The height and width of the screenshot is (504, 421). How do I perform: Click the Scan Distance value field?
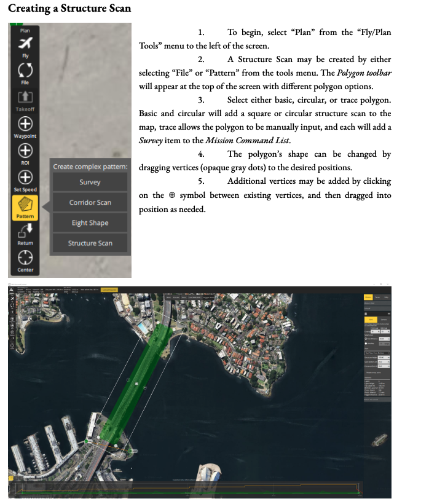point(384,339)
